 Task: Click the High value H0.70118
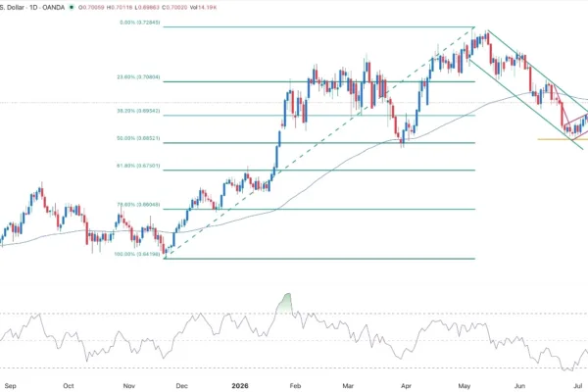pos(120,7)
